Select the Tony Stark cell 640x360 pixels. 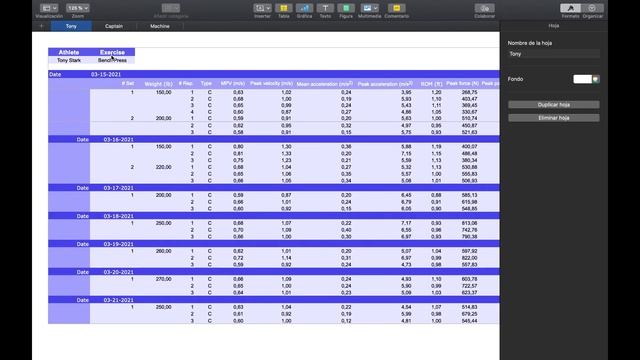[69, 60]
